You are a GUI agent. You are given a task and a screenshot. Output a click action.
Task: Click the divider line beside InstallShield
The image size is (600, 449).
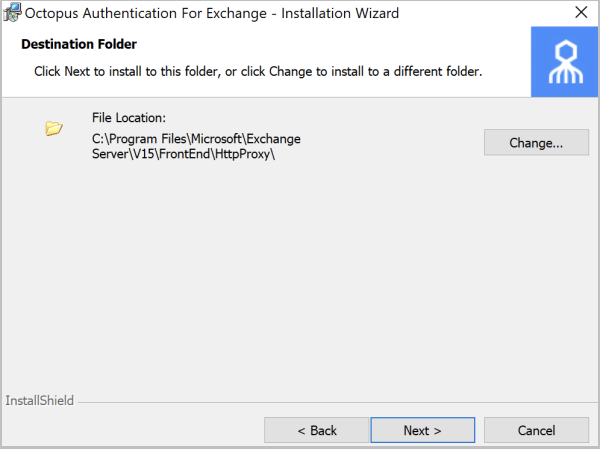(337, 402)
